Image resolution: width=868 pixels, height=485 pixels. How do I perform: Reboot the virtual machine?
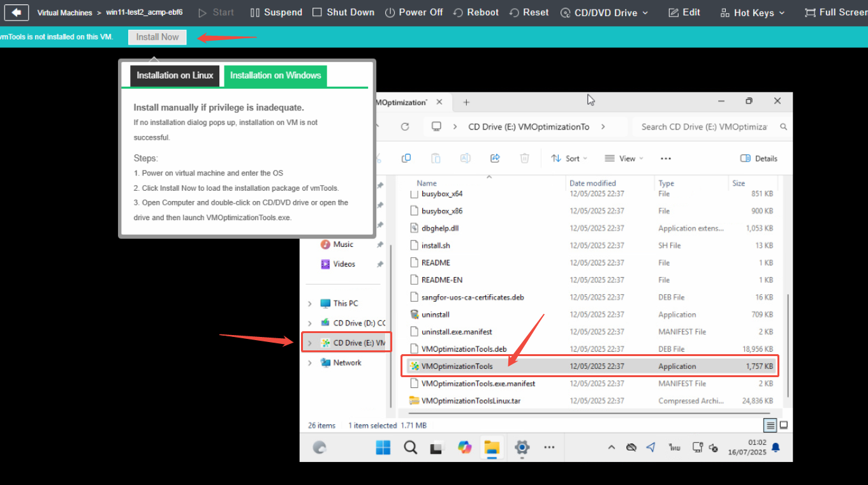click(x=475, y=11)
